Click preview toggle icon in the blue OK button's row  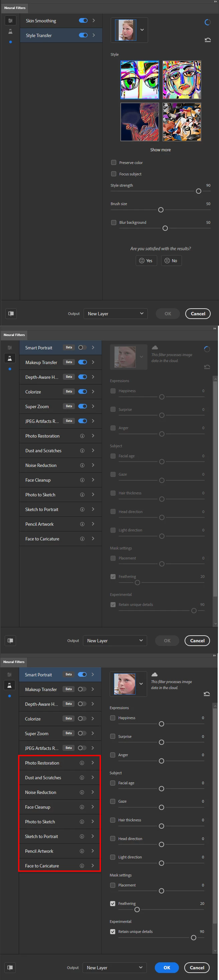(x=10, y=967)
